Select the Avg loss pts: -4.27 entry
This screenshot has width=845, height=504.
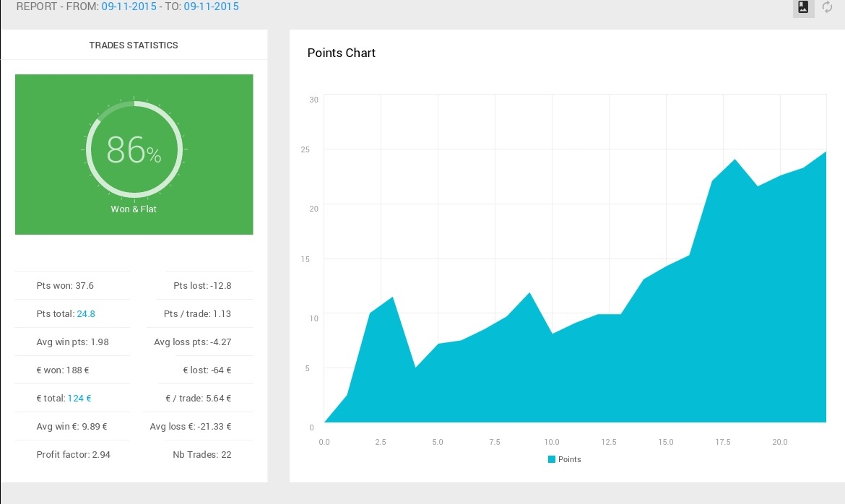193,342
